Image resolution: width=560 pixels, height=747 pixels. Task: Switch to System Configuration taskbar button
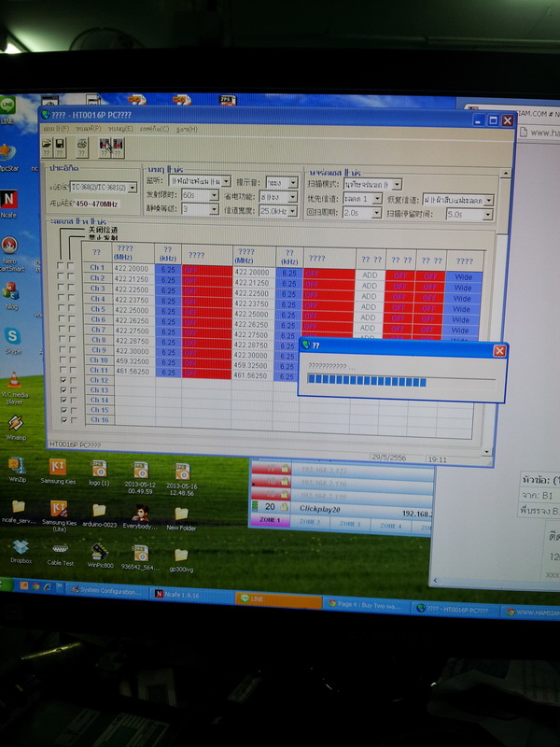pyautogui.click(x=108, y=591)
